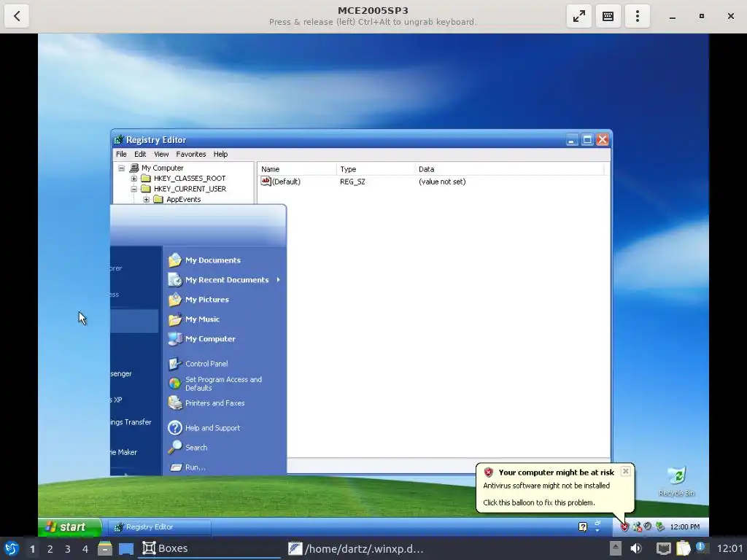
Task: Open the Help menu in Registry Editor
Action: tap(220, 155)
